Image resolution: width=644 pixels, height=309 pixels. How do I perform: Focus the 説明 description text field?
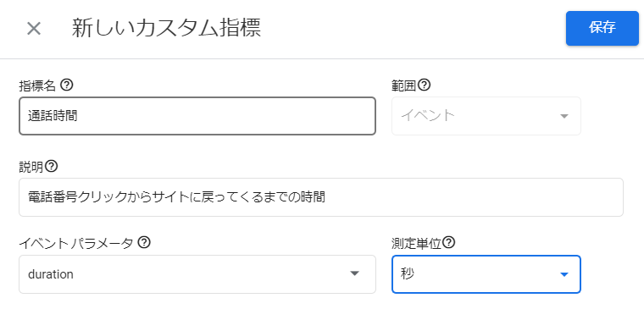(x=321, y=197)
